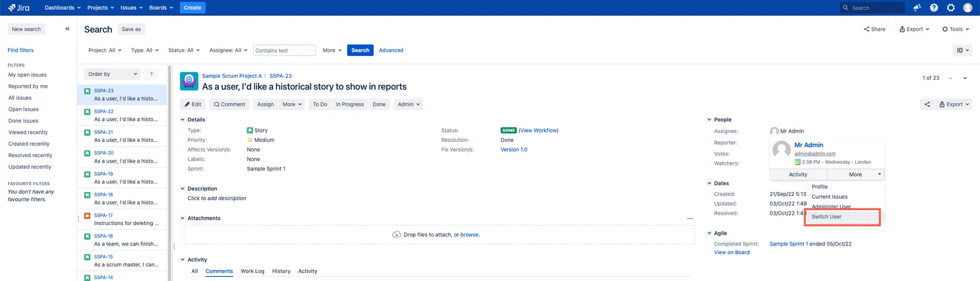The height and width of the screenshot is (281, 980).
Task: Select Profile in the user menu
Action: 820,187
